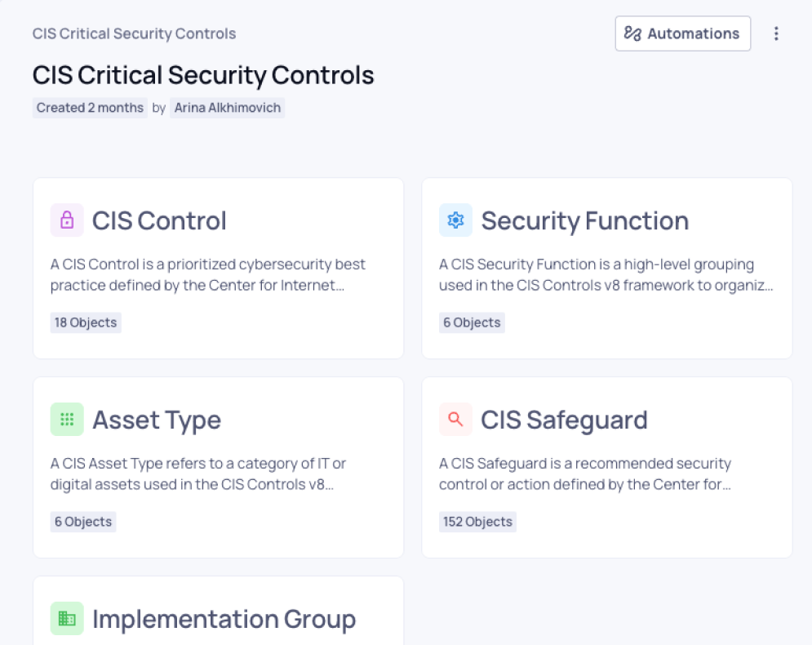
Task: Select the Arina Alkhimovich author tag
Action: tap(227, 108)
